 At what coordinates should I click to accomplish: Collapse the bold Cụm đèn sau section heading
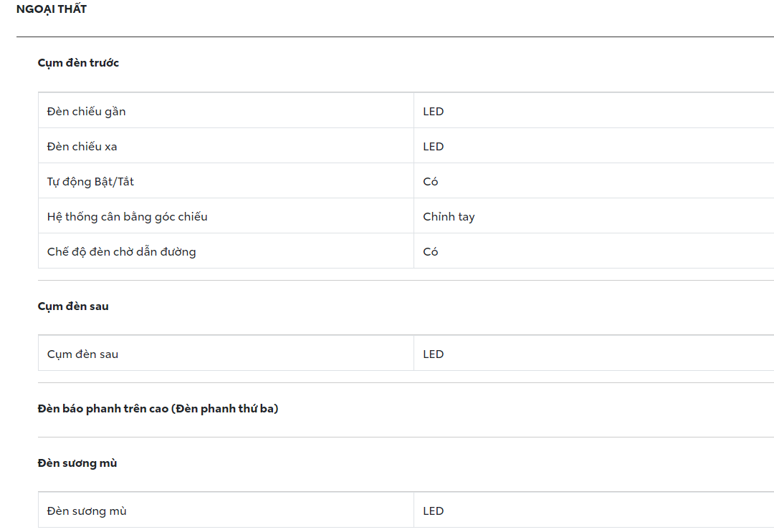pos(73,306)
